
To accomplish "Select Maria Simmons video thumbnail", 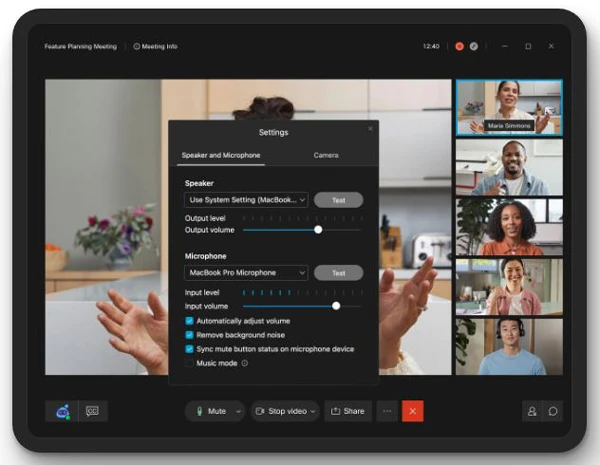I will [x=508, y=107].
